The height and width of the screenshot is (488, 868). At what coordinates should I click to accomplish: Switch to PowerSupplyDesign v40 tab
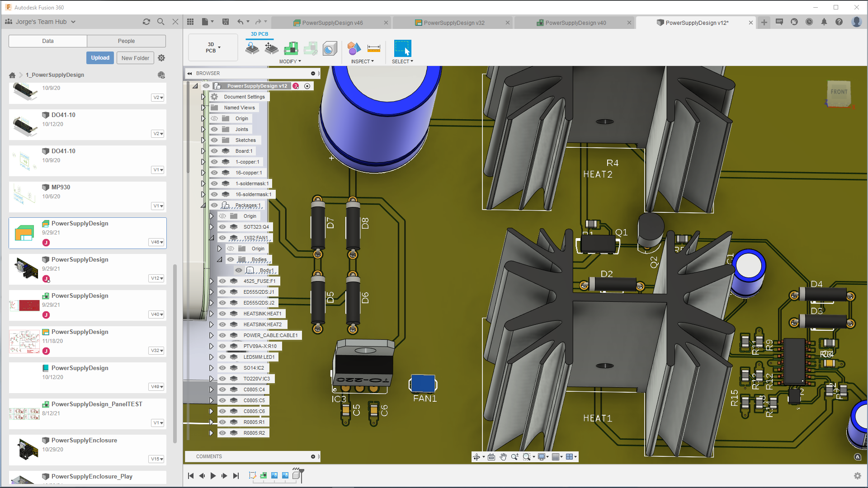pos(576,23)
